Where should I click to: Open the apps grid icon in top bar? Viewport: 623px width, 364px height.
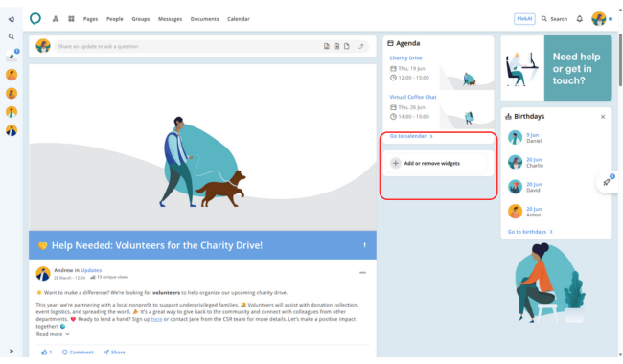(71, 18)
